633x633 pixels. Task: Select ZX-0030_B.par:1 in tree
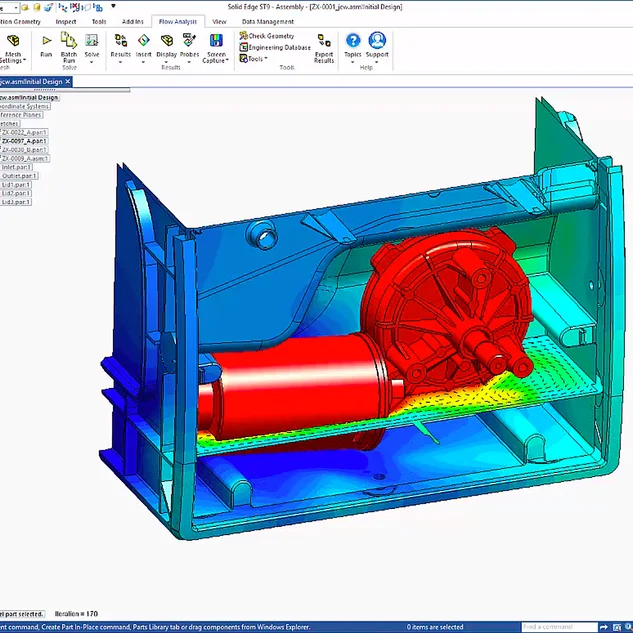(24, 150)
